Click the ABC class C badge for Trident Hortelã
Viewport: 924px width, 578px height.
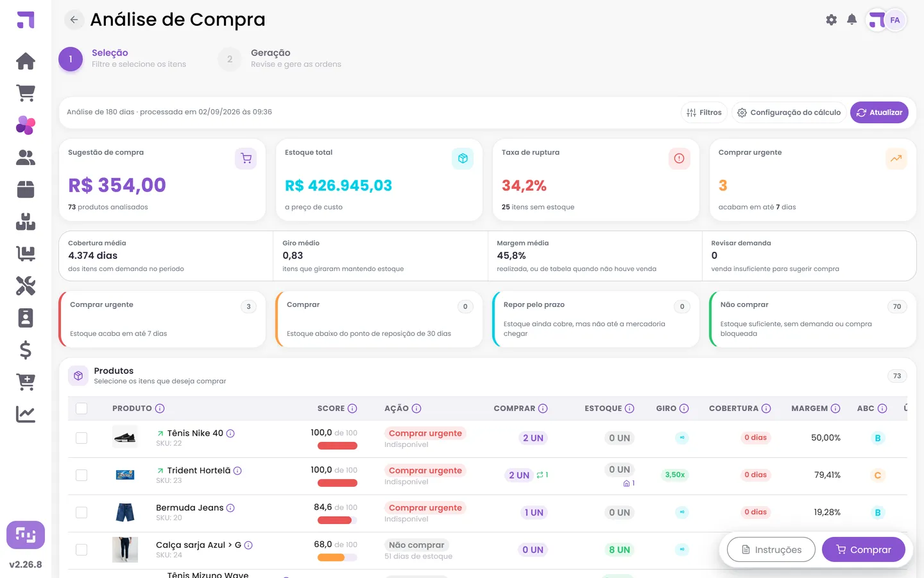pyautogui.click(x=878, y=475)
